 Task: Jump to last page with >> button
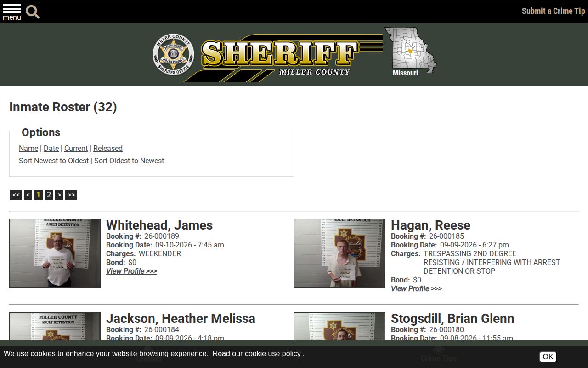coord(71,195)
